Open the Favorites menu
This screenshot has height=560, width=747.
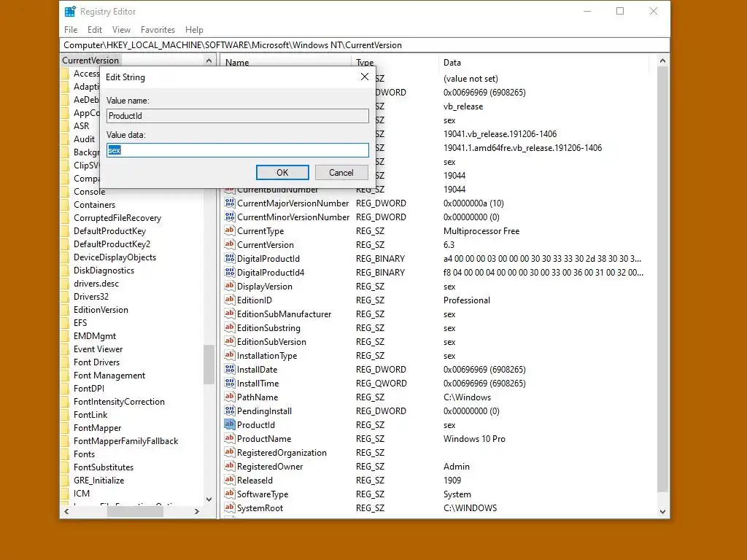(158, 29)
